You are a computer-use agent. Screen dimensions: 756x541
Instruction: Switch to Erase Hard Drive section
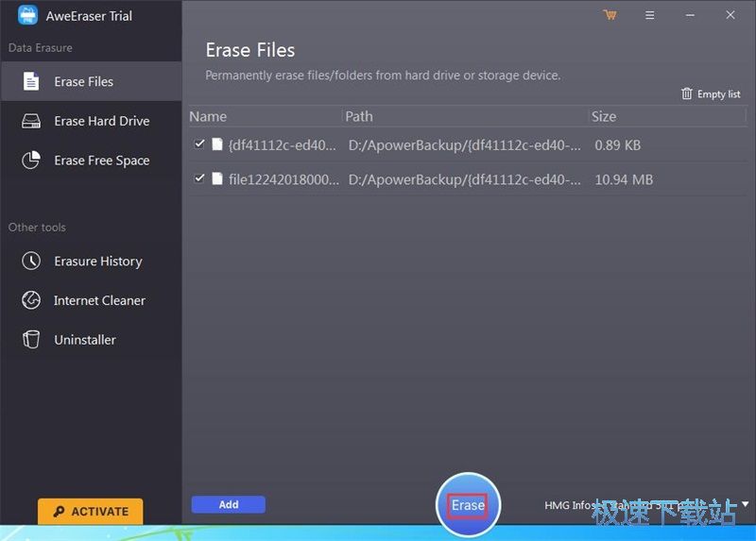91,121
